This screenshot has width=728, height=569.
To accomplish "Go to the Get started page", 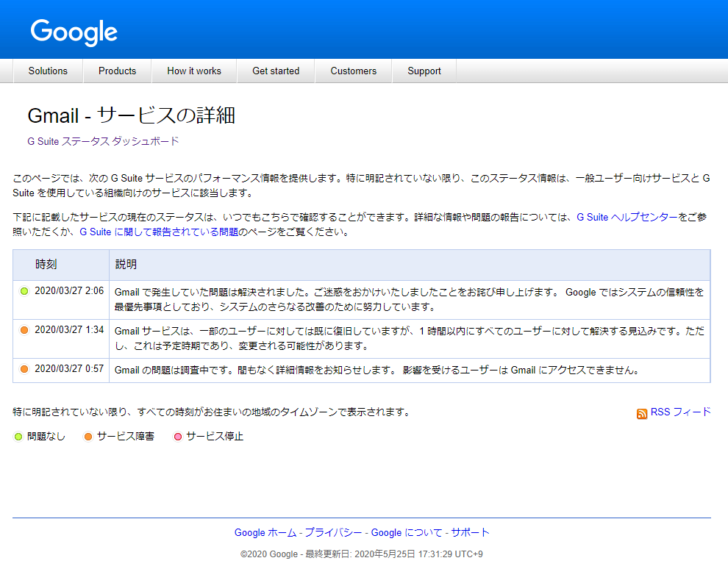I will coord(276,71).
